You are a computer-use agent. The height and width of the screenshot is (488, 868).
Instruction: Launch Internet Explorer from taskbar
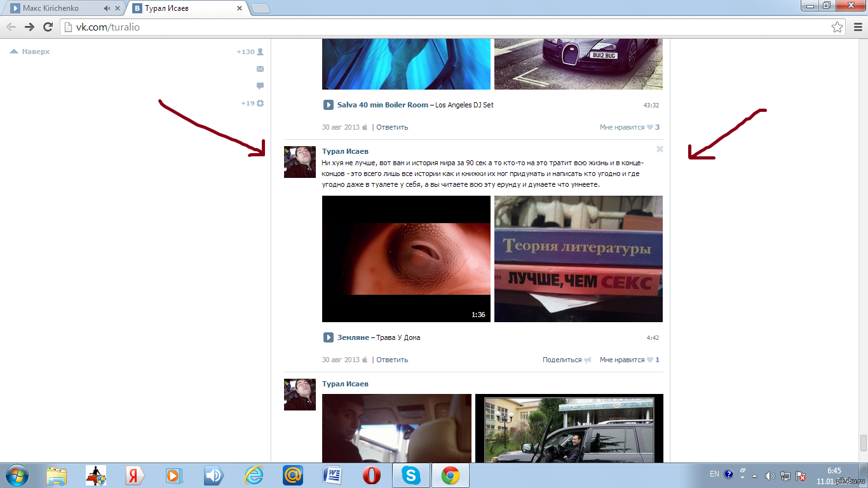coord(254,475)
